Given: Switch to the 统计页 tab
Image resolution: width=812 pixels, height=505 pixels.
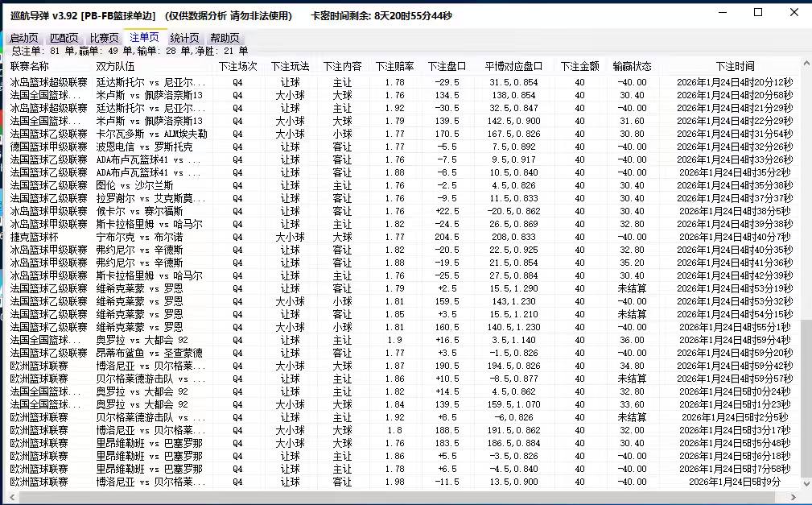Looking at the screenshot, I should pos(185,37).
